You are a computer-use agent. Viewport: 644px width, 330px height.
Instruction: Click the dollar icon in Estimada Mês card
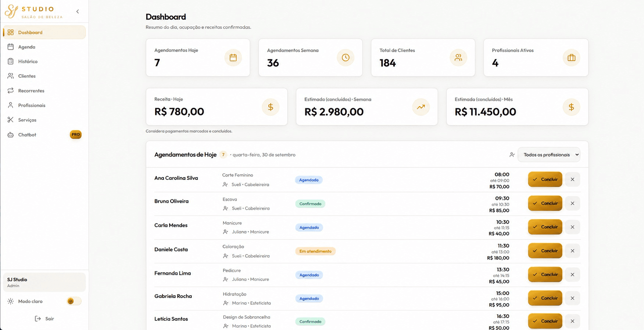(571, 107)
